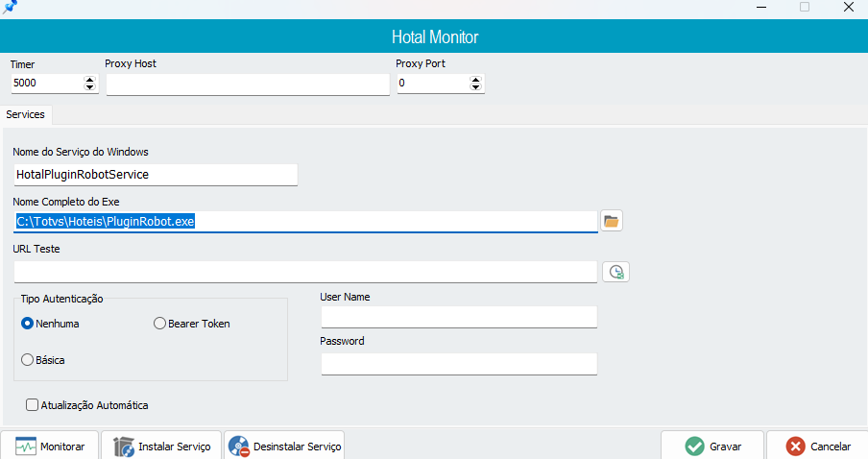Viewport: 868px width, 459px height.
Task: Click the Password field
Action: pyautogui.click(x=459, y=364)
